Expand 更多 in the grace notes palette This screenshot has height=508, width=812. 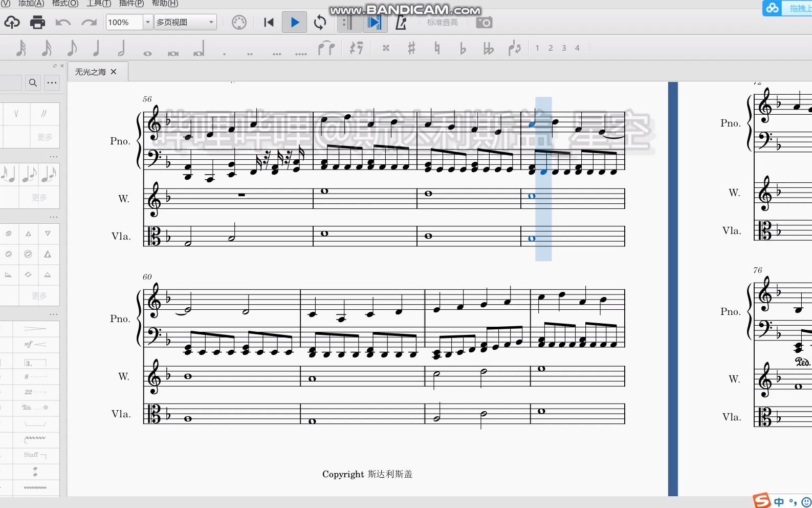(39, 197)
